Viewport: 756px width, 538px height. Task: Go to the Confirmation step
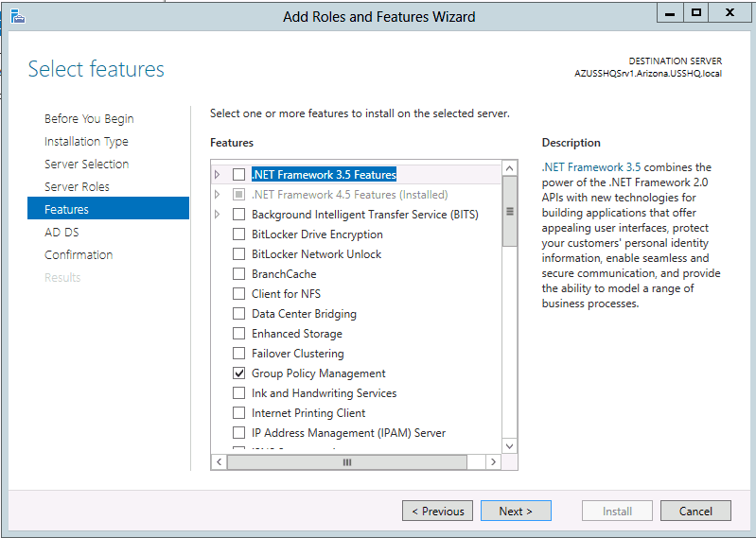pyautogui.click(x=79, y=254)
